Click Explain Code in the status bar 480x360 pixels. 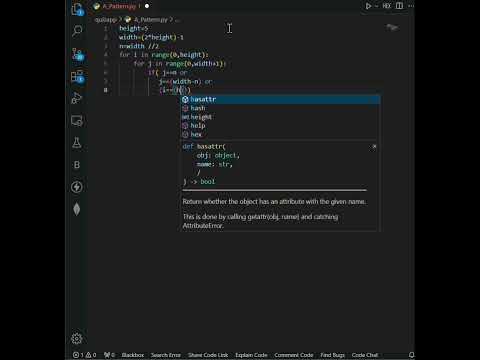(x=251, y=355)
